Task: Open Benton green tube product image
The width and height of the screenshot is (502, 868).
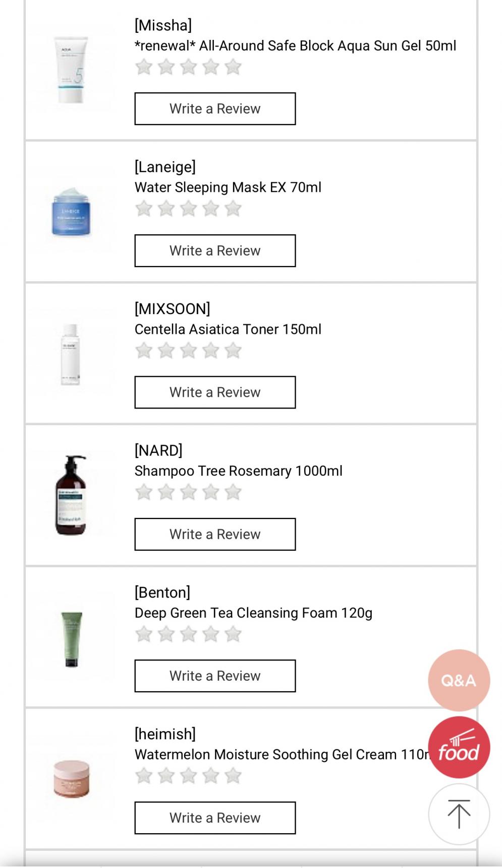Action: [x=71, y=639]
